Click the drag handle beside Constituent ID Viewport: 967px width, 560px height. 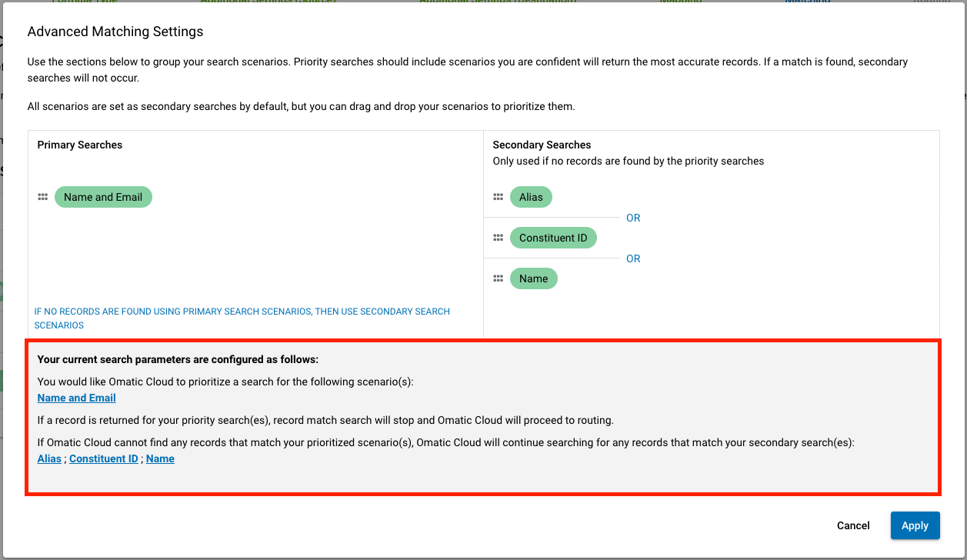[x=498, y=237]
